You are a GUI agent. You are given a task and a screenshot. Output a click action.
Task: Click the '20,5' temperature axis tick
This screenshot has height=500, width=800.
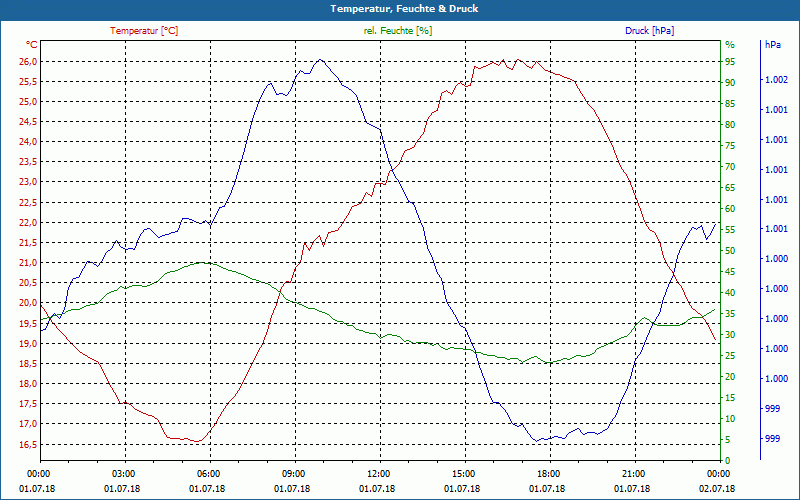28,283
